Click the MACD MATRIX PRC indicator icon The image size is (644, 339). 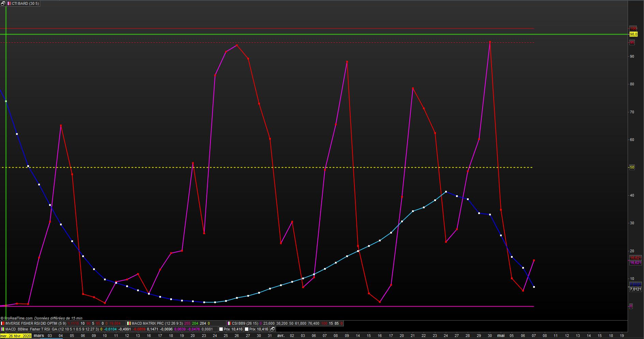click(129, 323)
